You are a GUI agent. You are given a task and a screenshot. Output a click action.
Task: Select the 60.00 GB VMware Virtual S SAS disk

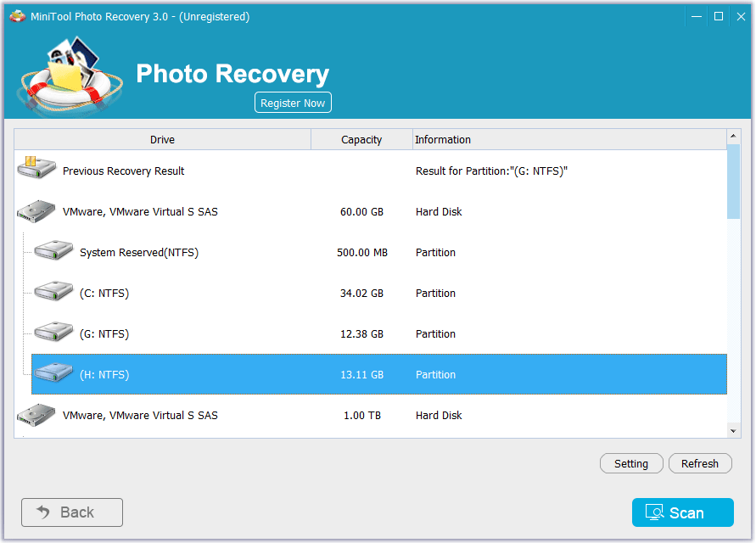pyautogui.click(x=370, y=212)
